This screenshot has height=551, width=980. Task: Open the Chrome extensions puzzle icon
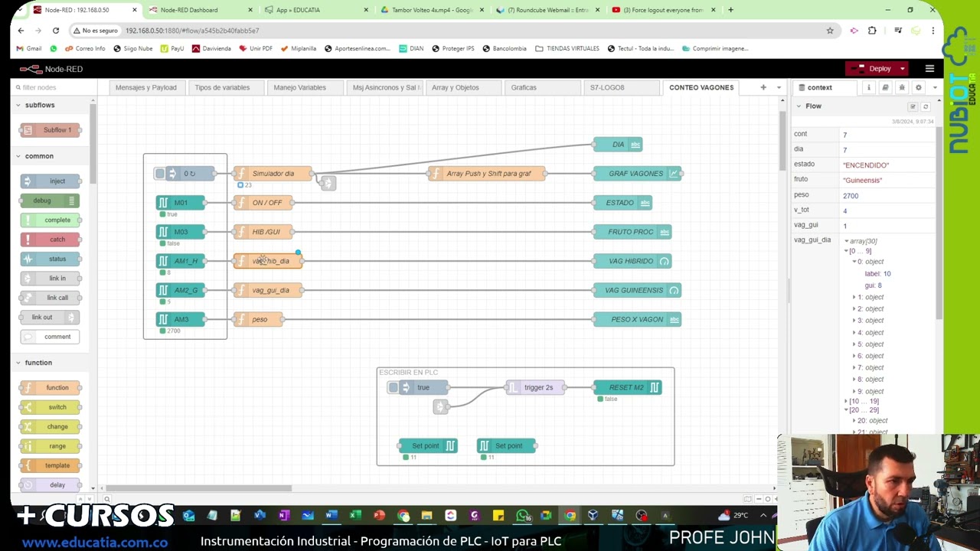coord(872,31)
